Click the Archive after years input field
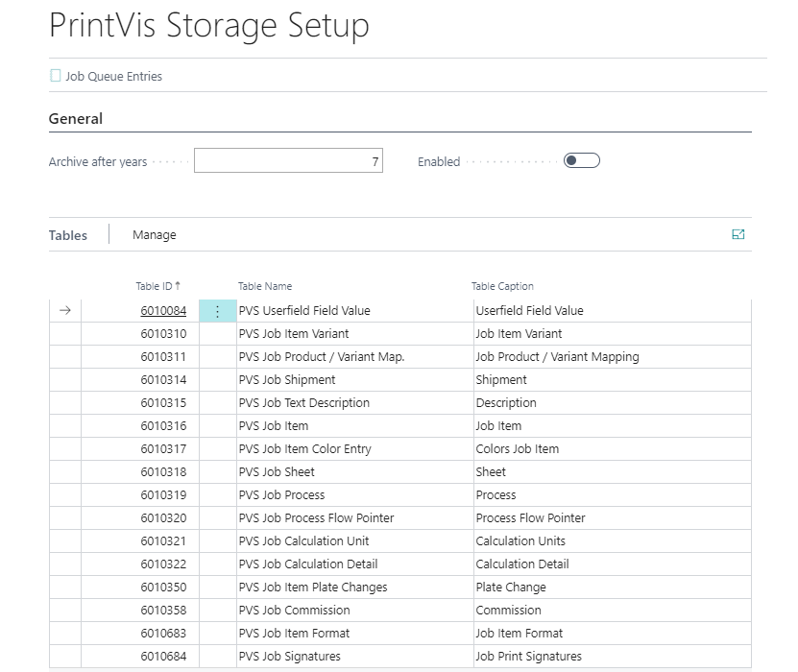 coord(288,161)
